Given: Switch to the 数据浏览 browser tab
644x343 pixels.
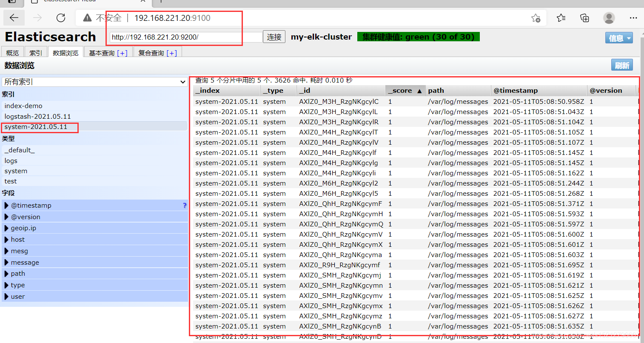Looking at the screenshot, I should pyautogui.click(x=66, y=52).
